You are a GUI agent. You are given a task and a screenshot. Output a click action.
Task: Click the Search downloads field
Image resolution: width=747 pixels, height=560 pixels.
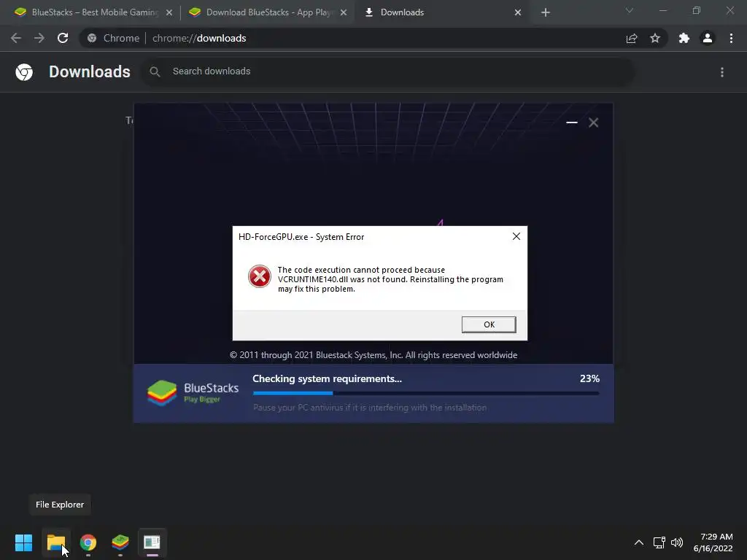pos(388,71)
